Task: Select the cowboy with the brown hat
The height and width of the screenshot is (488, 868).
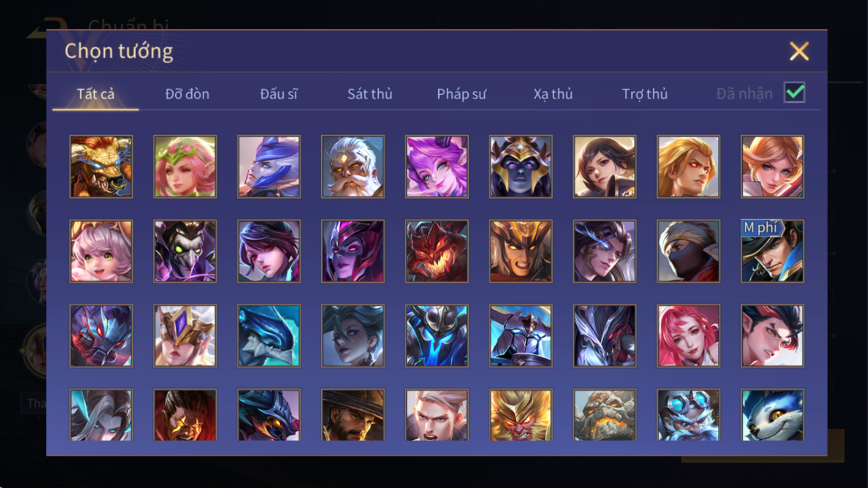Action: coord(353,415)
